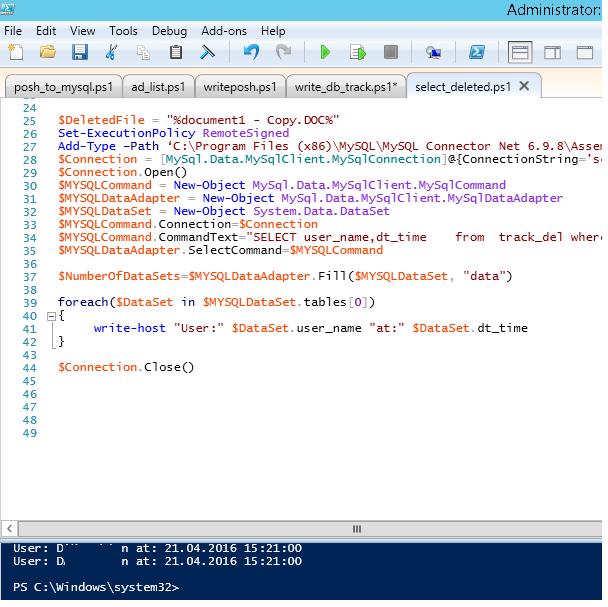Toggle Show Script Pane Top layout
The height and width of the screenshot is (607, 608).
519,52
